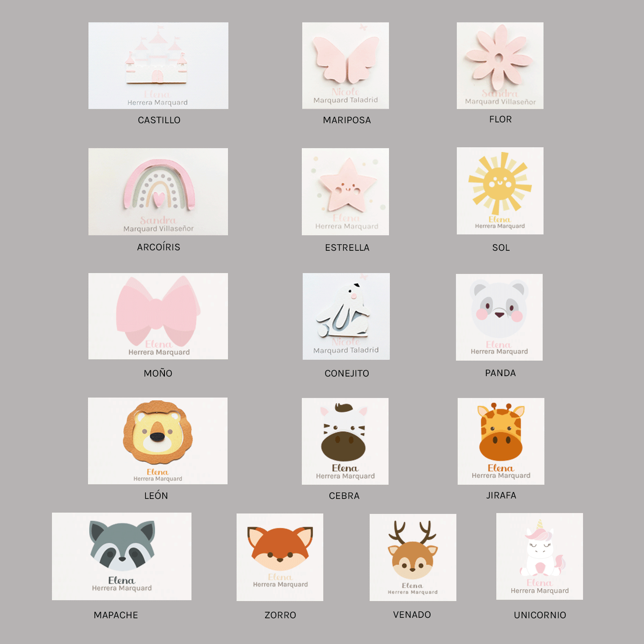This screenshot has width=644, height=644.
Task: Click the ARCOÍRIS caption text
Action: pos(159,247)
